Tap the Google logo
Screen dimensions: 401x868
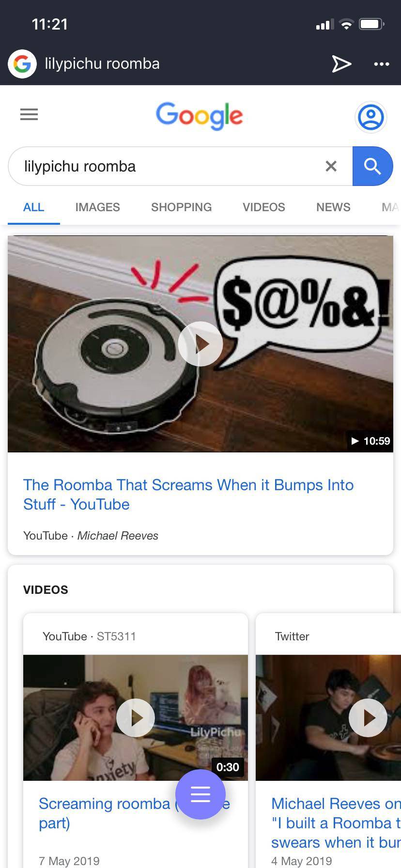tap(200, 116)
